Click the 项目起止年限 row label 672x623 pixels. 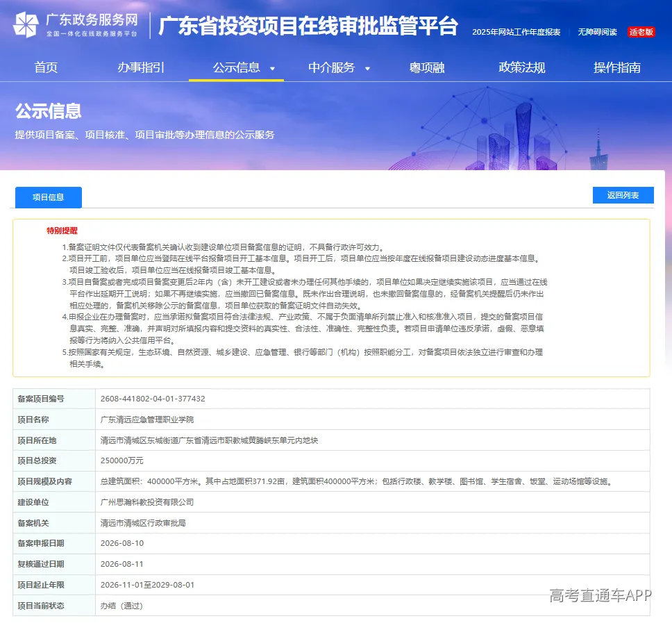(41, 585)
